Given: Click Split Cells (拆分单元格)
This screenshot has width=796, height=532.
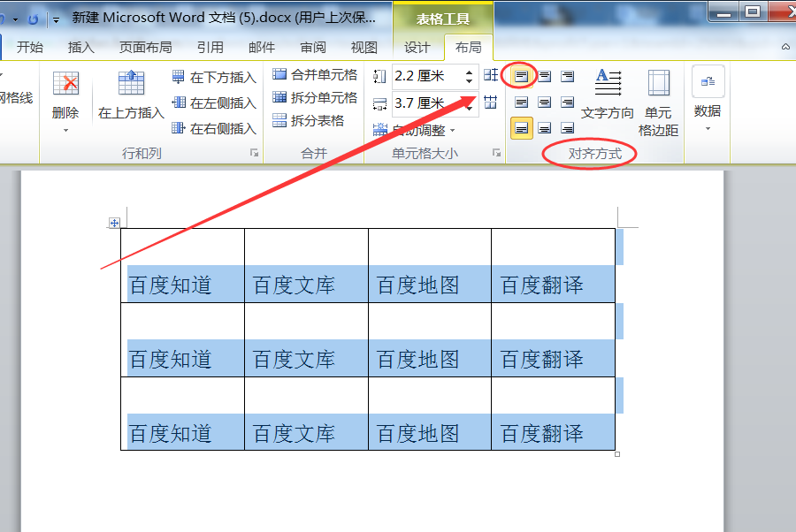Looking at the screenshot, I should 315,97.
